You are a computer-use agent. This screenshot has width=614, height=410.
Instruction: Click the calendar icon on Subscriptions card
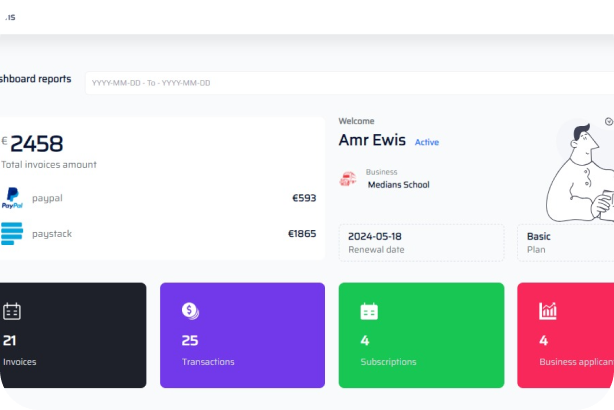pyautogui.click(x=369, y=311)
